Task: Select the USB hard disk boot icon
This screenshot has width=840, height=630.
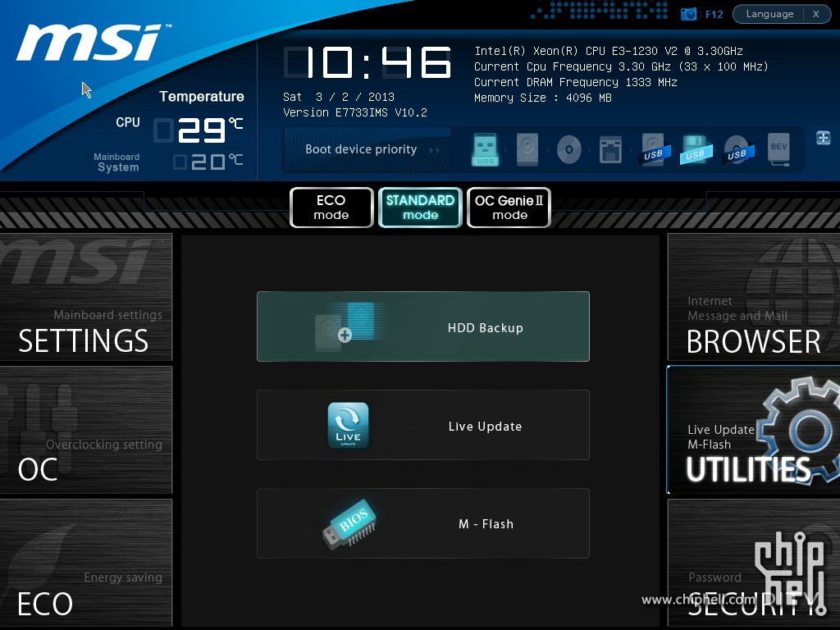Action: pos(654,150)
